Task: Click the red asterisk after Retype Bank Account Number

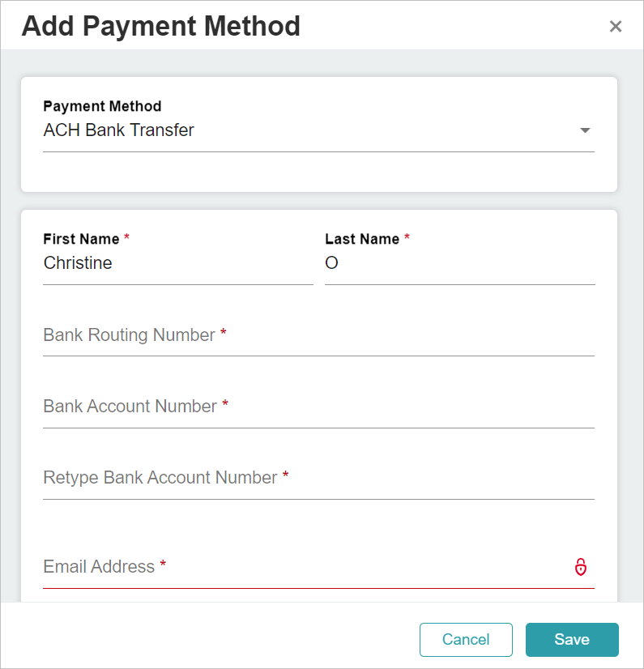Action: pyautogui.click(x=285, y=475)
